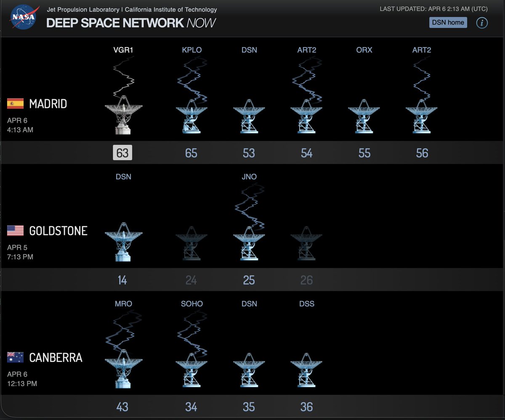Click antenna number 34
The image size is (505, 420).
(x=191, y=407)
